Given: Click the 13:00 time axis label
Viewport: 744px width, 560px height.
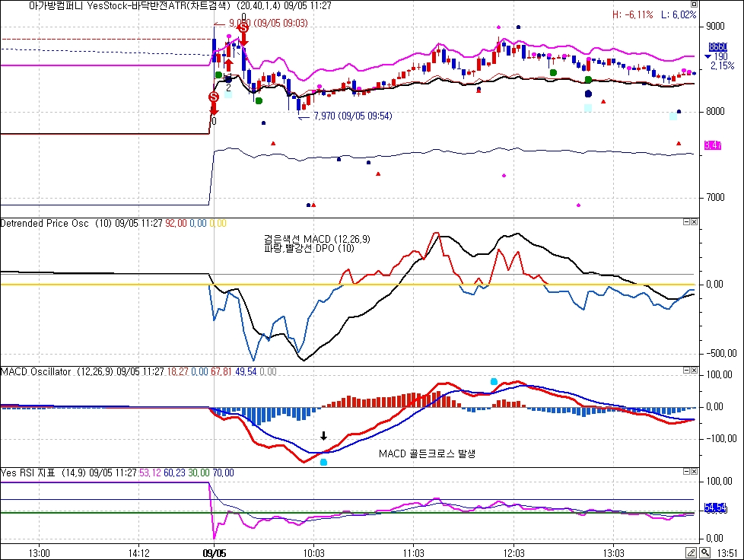Looking at the screenshot, I should click(x=39, y=553).
